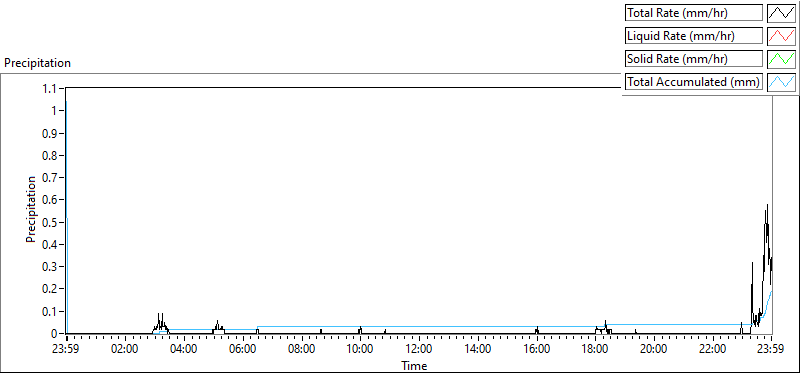Click the 06:00 x-axis tick label
800x373 pixels.
[243, 350]
